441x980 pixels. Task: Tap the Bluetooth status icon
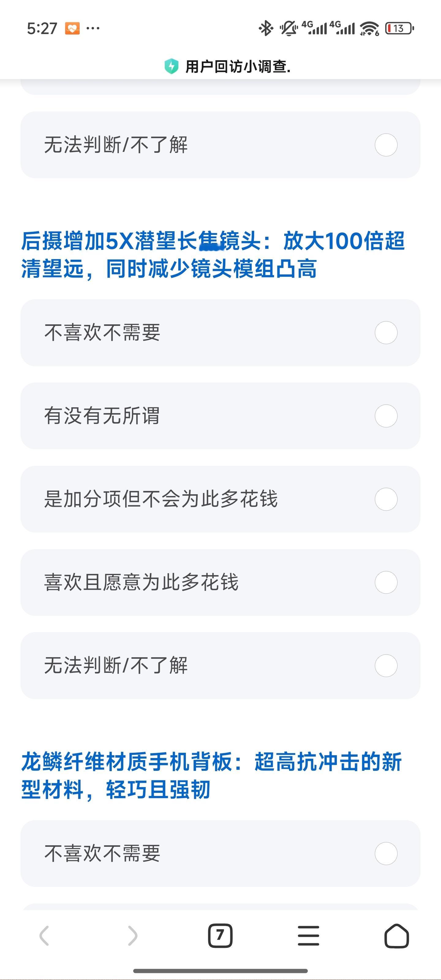tap(266, 28)
